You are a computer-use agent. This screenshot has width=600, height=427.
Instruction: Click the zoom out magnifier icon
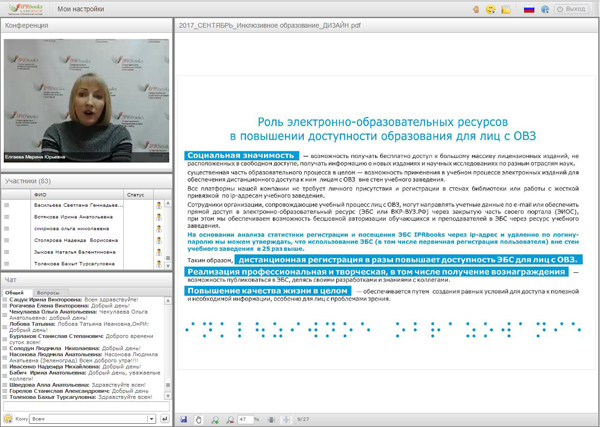230,419
